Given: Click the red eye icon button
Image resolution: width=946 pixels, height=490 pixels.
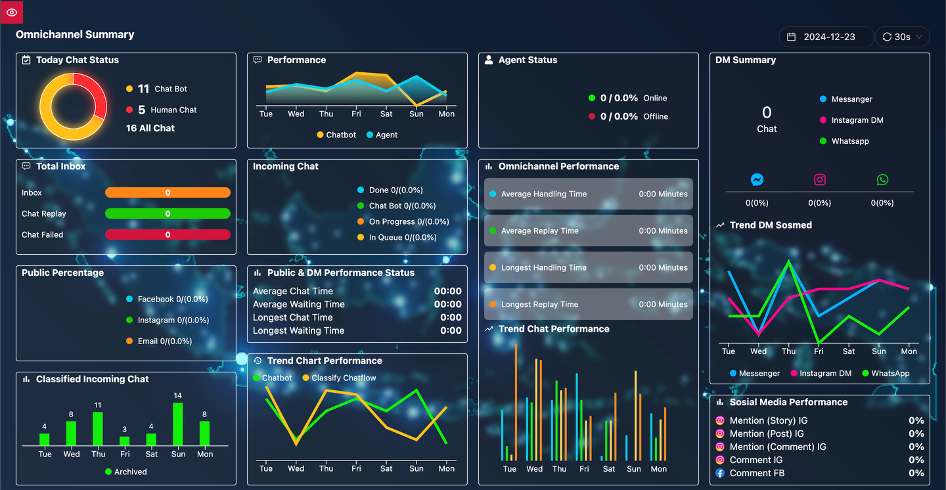Looking at the screenshot, I should click(11, 12).
